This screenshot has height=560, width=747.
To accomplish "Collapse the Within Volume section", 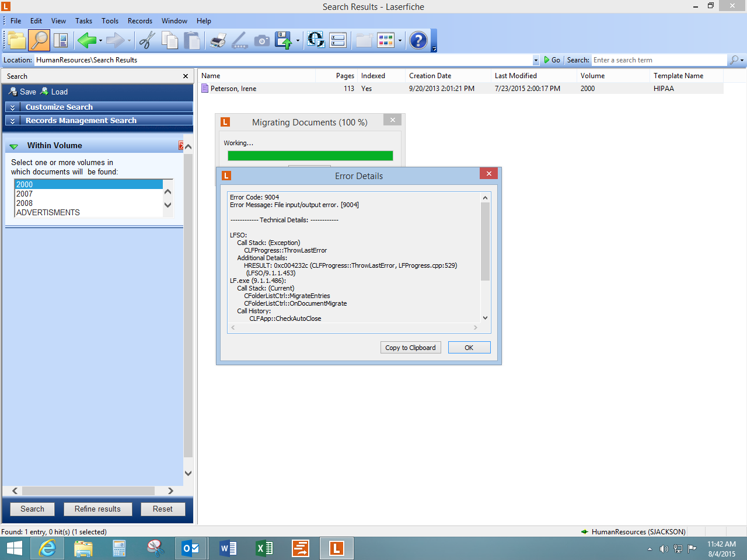I will click(x=14, y=146).
